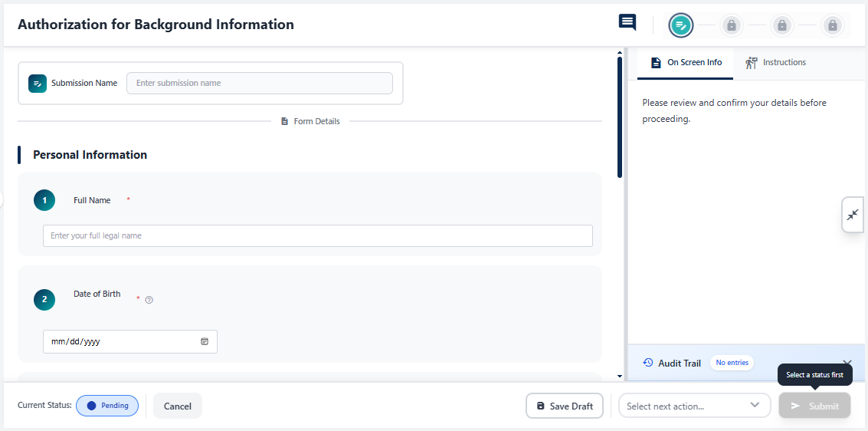Screen dimensions: 868x431
Task: Click the Audit Trail history icon
Action: pyautogui.click(x=647, y=363)
